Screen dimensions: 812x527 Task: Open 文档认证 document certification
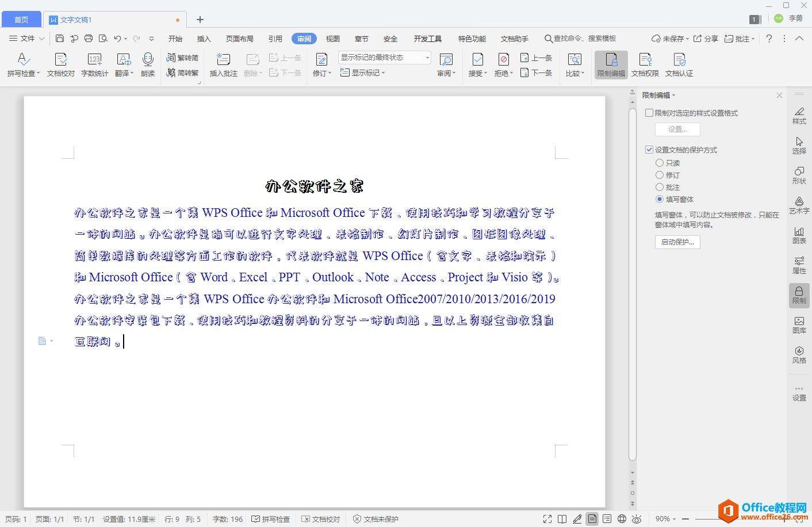point(679,64)
